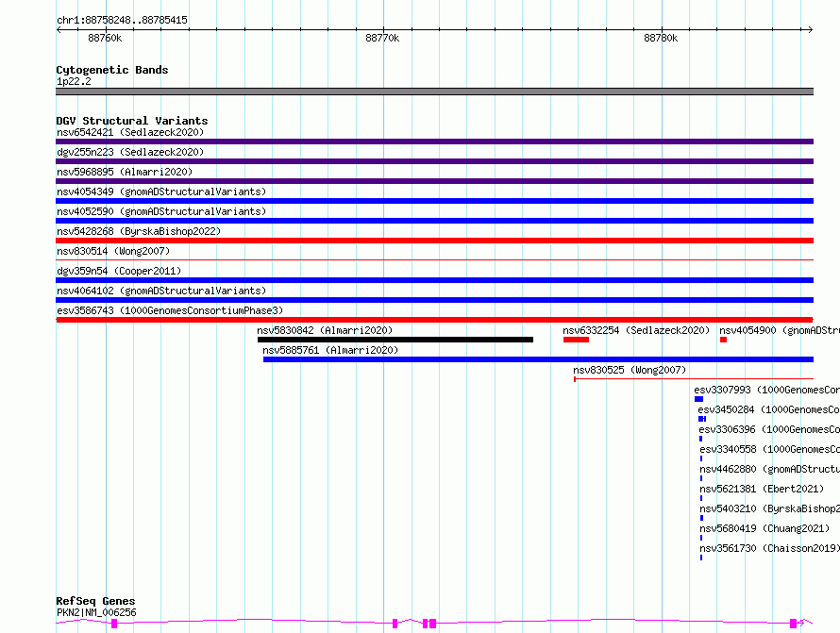840x633 pixels.
Task: Click the gray 1p22.2 cytogenetic band bar
Action: [434, 92]
